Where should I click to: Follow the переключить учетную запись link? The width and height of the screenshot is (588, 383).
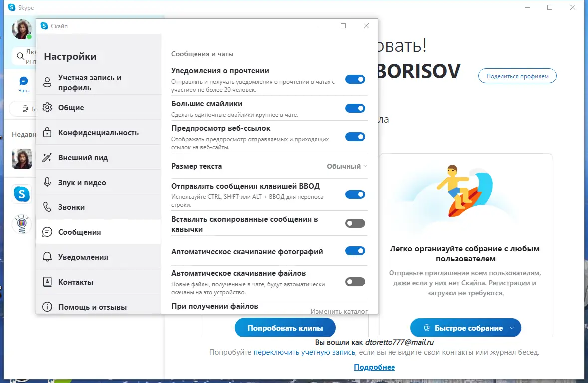click(304, 352)
